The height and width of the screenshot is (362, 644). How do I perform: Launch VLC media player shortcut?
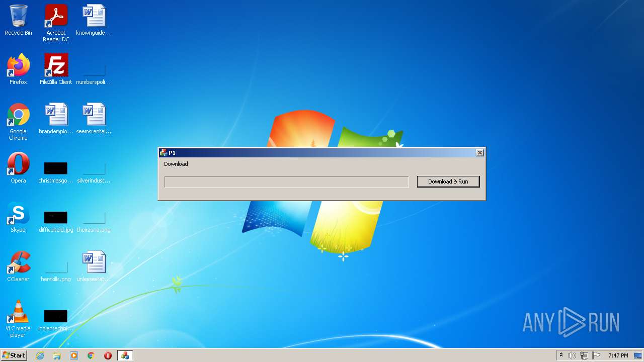pyautogui.click(x=18, y=319)
